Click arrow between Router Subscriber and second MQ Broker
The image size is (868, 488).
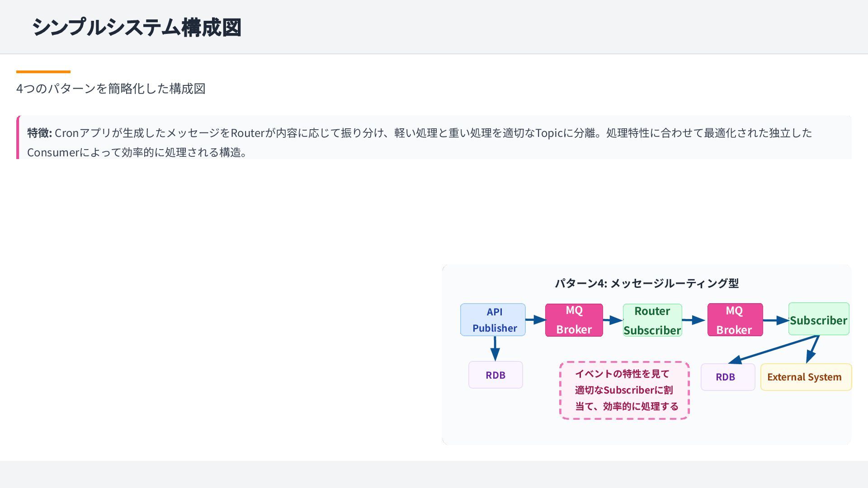[694, 320]
